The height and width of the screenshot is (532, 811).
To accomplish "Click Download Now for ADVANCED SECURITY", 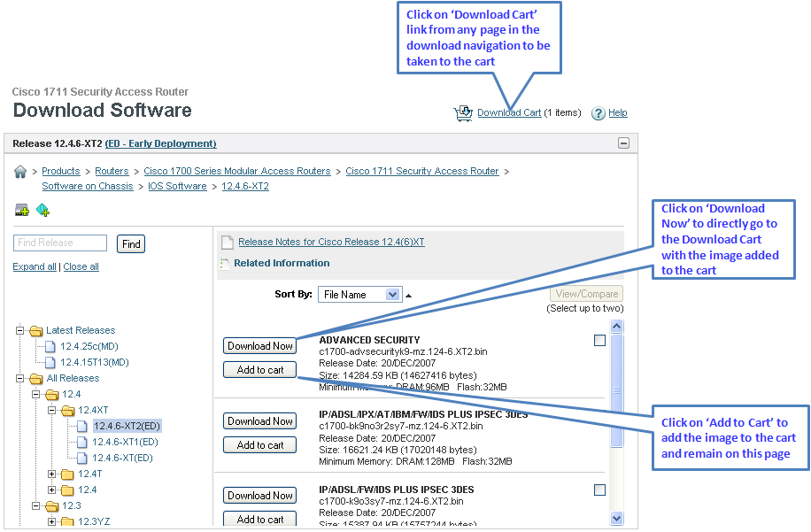I will [x=260, y=346].
